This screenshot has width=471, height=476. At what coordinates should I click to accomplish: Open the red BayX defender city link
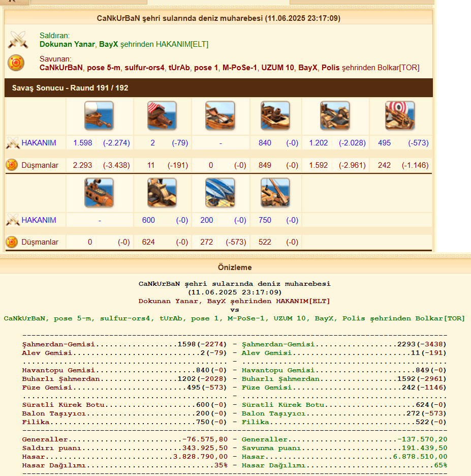pyautogui.click(x=307, y=68)
